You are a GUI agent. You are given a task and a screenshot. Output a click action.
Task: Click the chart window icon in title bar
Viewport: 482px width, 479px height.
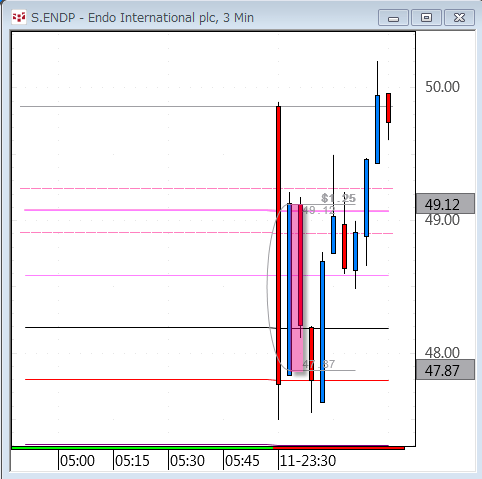point(19,17)
